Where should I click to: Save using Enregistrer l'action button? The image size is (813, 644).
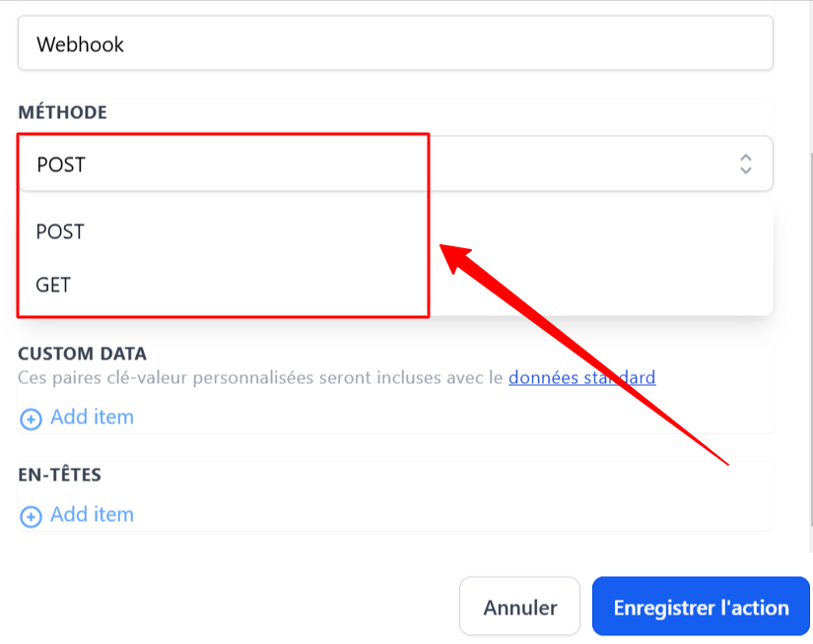click(x=701, y=607)
